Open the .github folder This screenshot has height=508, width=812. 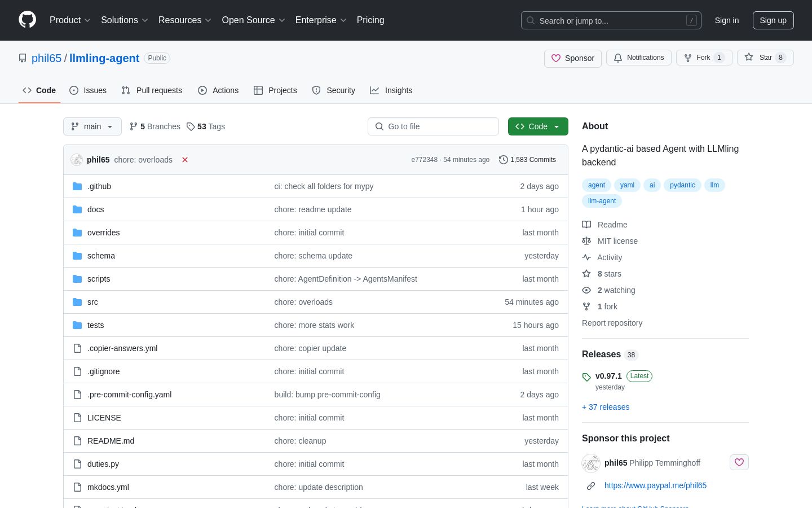tap(99, 186)
